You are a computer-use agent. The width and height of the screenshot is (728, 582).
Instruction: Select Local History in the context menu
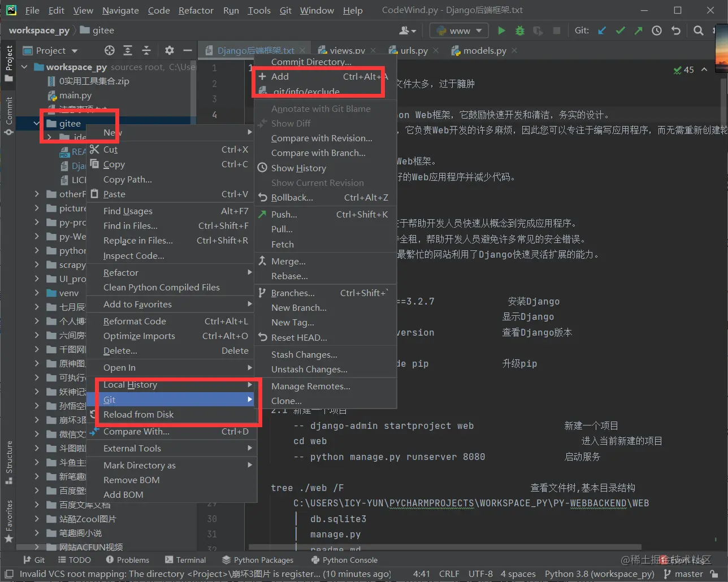point(170,385)
